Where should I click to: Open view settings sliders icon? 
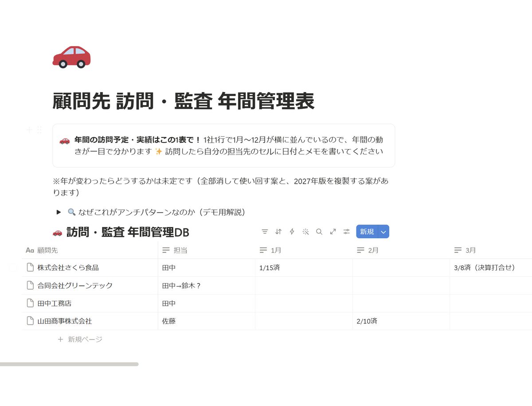pos(347,232)
